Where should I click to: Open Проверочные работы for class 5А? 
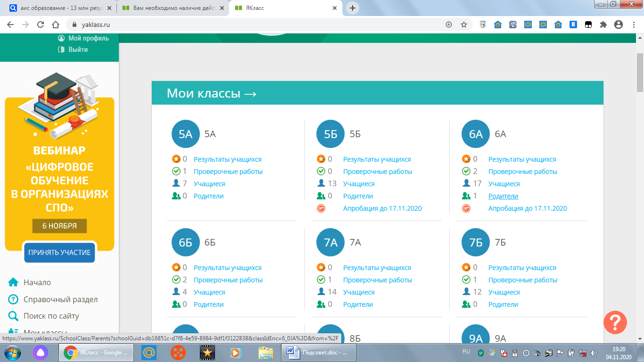(x=228, y=172)
